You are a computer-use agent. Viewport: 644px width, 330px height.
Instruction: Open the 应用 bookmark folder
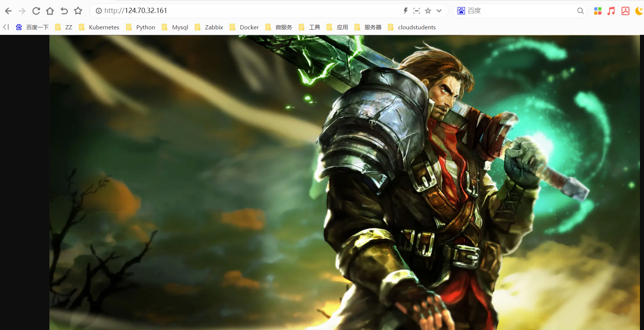click(337, 27)
